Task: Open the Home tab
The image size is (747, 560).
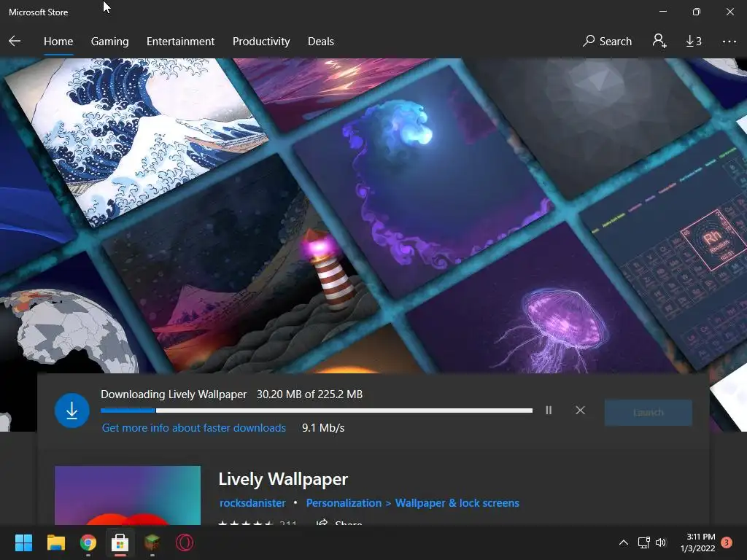Action: point(58,42)
